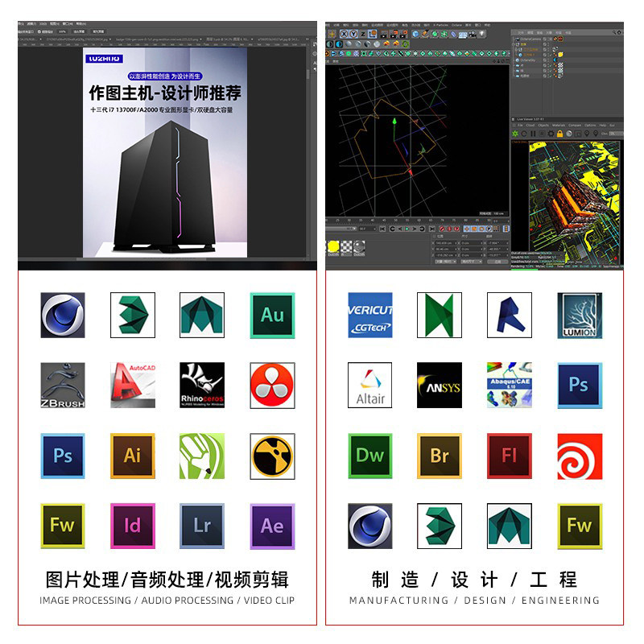
Task: Open the AutoCAD icon
Action: tap(133, 386)
